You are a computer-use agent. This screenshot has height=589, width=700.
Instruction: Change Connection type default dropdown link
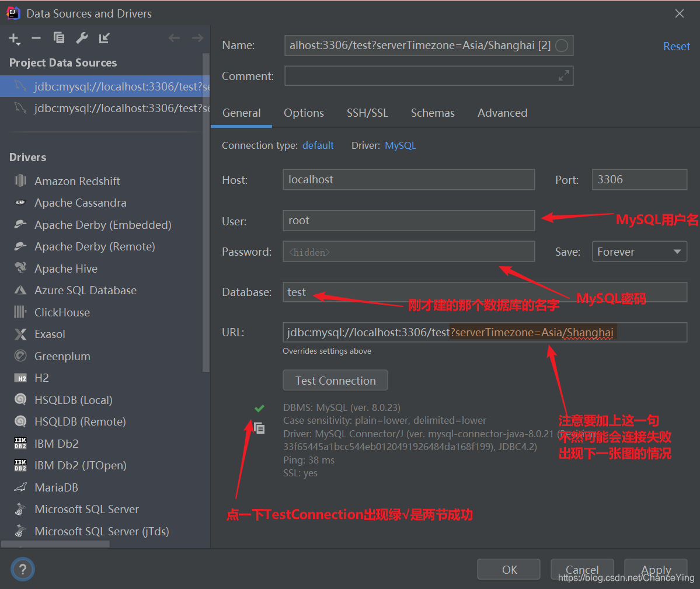pyautogui.click(x=318, y=145)
